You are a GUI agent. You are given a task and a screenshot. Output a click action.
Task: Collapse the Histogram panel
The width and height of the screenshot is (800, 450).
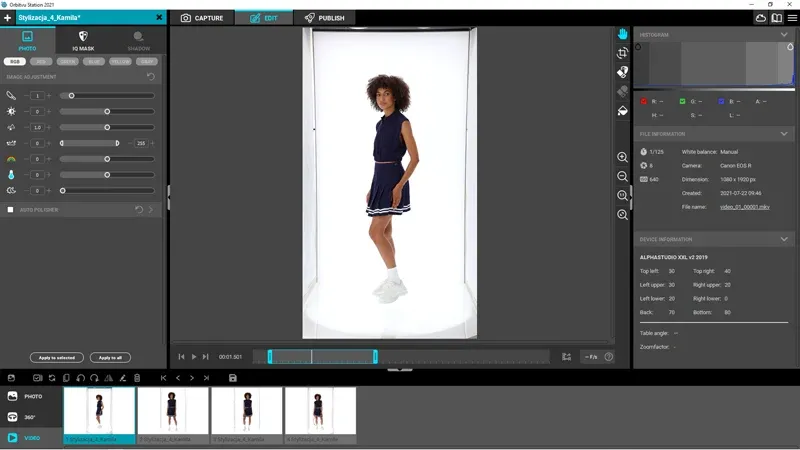click(x=783, y=34)
